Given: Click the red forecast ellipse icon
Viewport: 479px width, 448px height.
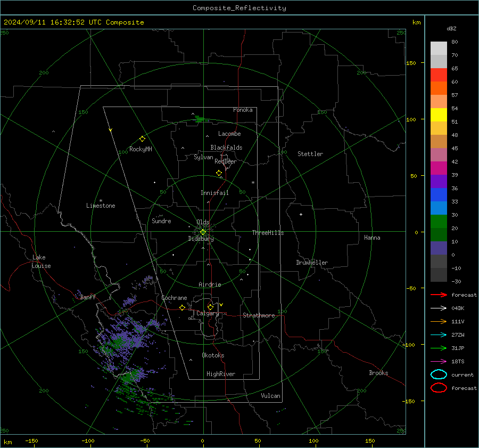Looking at the screenshot, I should (439, 388).
